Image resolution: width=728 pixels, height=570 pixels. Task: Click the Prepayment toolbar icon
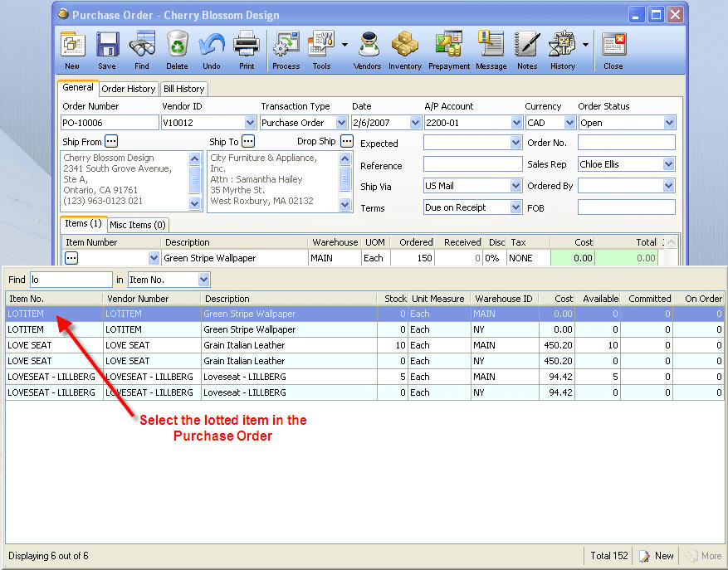point(448,48)
